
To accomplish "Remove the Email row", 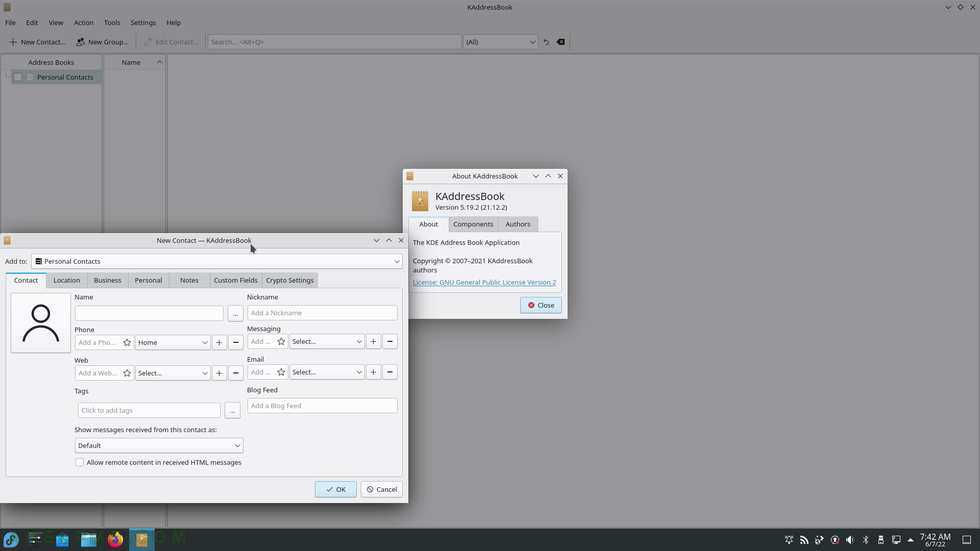I will coord(389,372).
